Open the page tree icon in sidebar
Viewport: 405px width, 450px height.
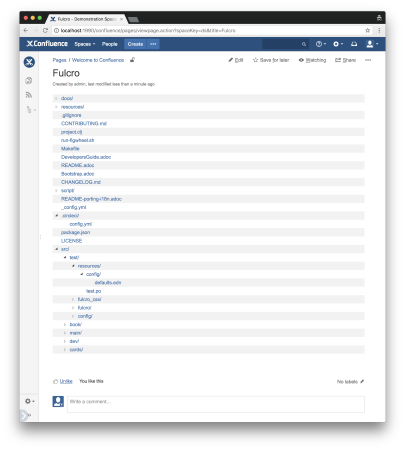pos(29,109)
